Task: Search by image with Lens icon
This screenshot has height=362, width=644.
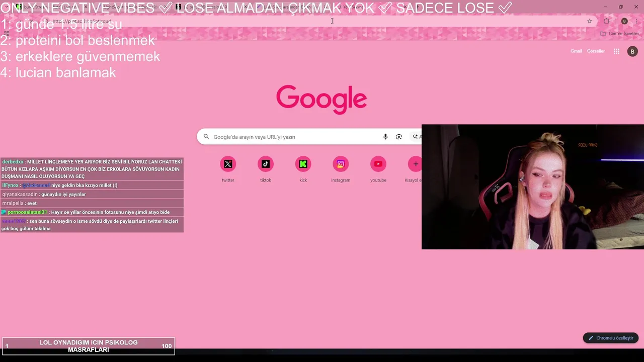Action: pyautogui.click(x=399, y=137)
